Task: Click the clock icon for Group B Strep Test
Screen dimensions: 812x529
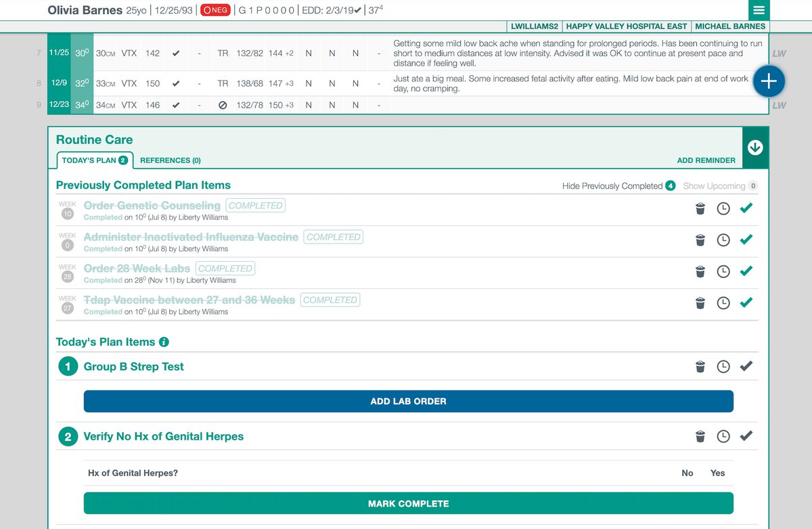Action: coord(723,367)
